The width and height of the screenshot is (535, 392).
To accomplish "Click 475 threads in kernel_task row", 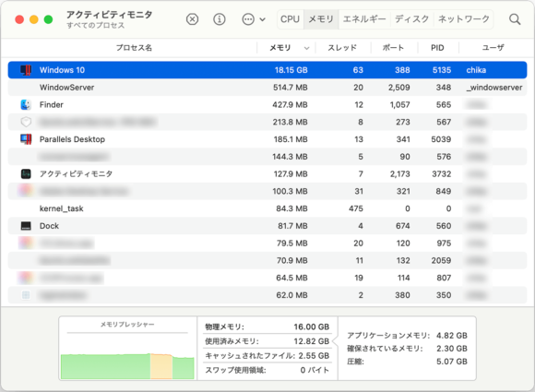I will click(356, 208).
